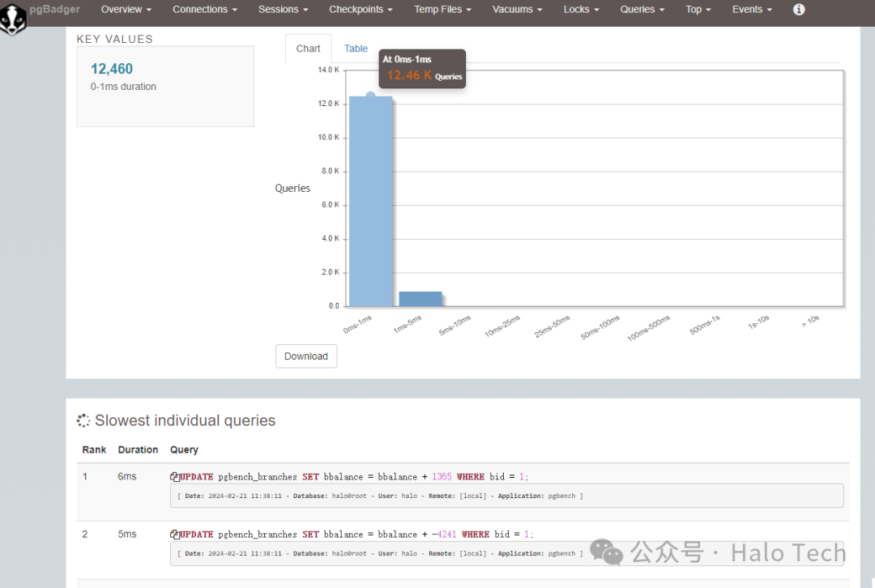Viewport: 875px width, 588px height.
Task: Click the 1ms-5ms histogram bar
Action: tap(420, 299)
